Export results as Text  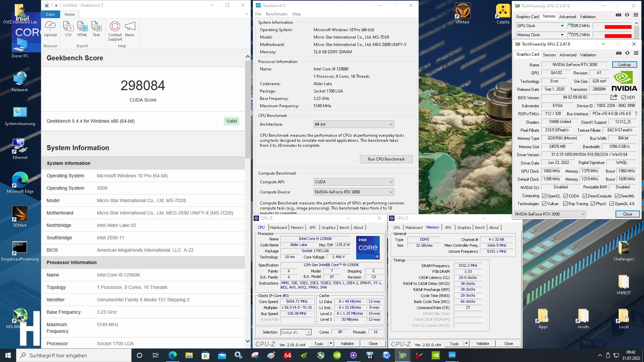(x=96, y=29)
